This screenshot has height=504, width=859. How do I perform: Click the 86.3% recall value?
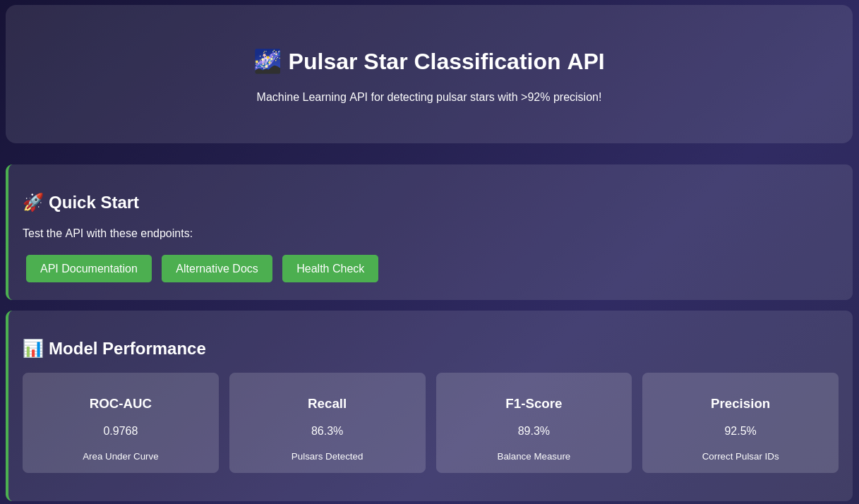(327, 431)
